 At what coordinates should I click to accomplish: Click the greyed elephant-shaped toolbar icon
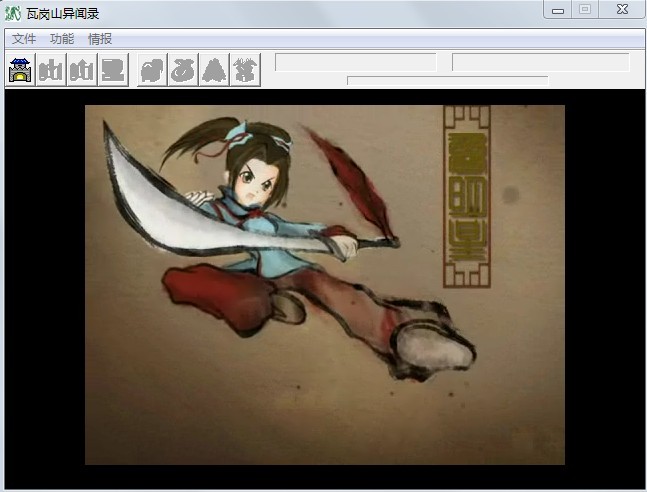point(152,70)
